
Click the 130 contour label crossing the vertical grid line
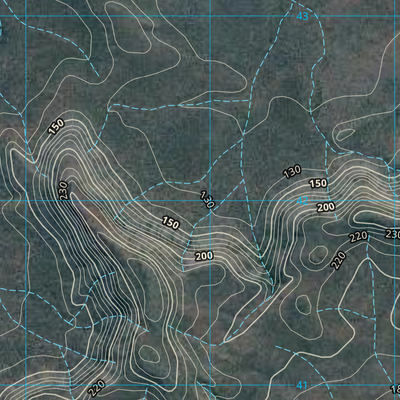click(207, 200)
